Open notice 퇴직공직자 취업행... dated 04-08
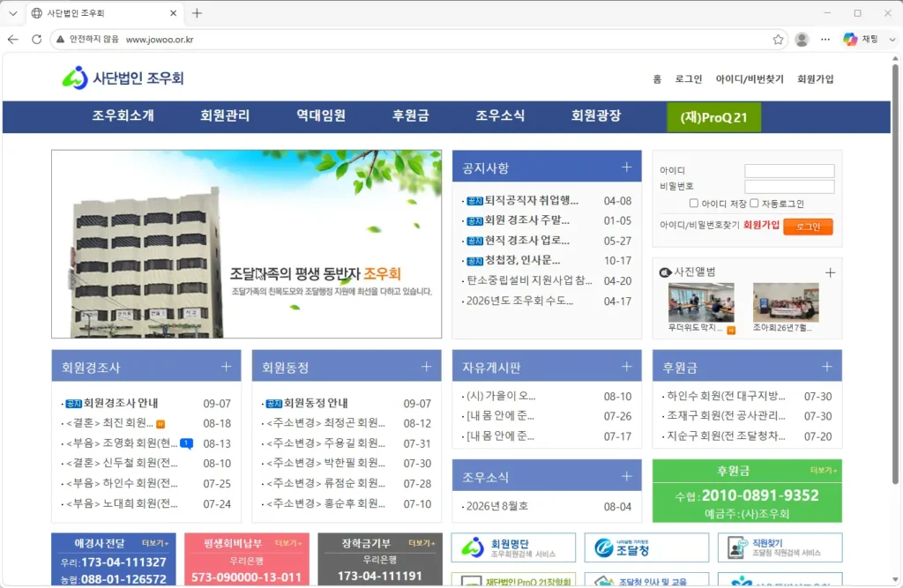Screen dimensions: 903x588 531,200
